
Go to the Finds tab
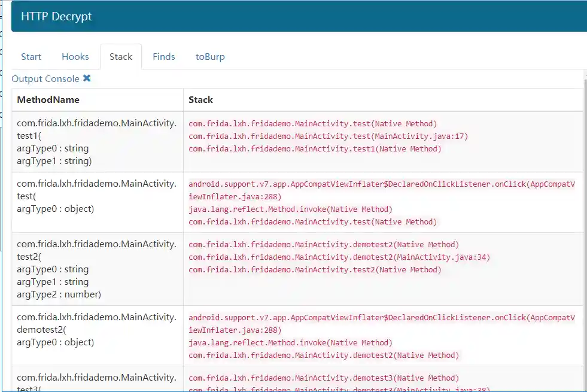tap(164, 57)
